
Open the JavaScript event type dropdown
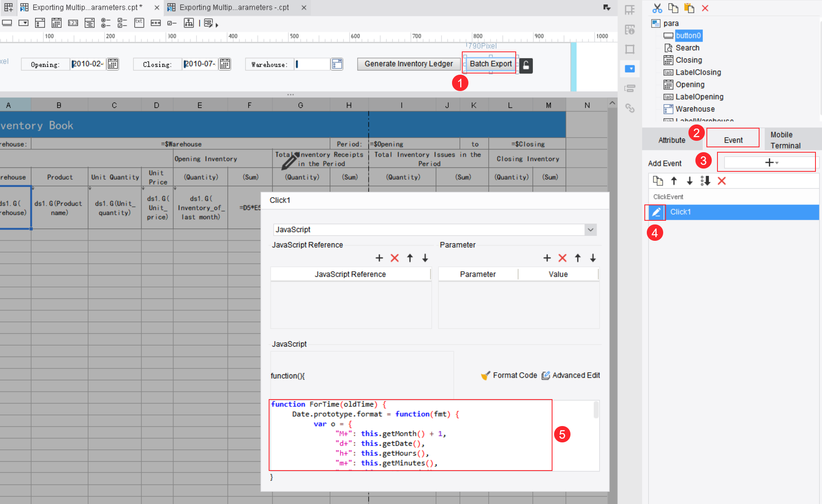[x=590, y=230]
